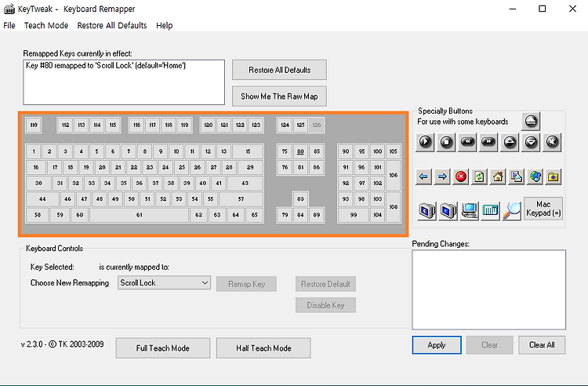The width and height of the screenshot is (588, 386).
Task: Click the Restore All Defaults button beside the remapped keys list
Action: [279, 70]
